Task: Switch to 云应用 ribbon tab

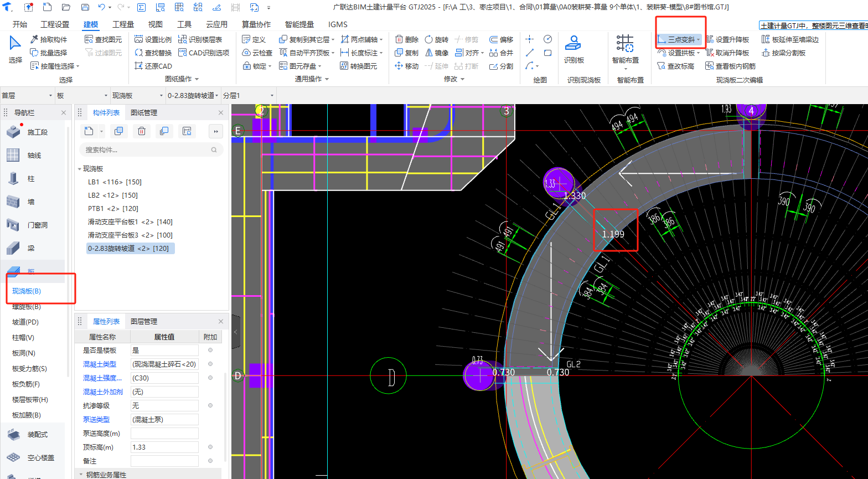Action: point(216,24)
